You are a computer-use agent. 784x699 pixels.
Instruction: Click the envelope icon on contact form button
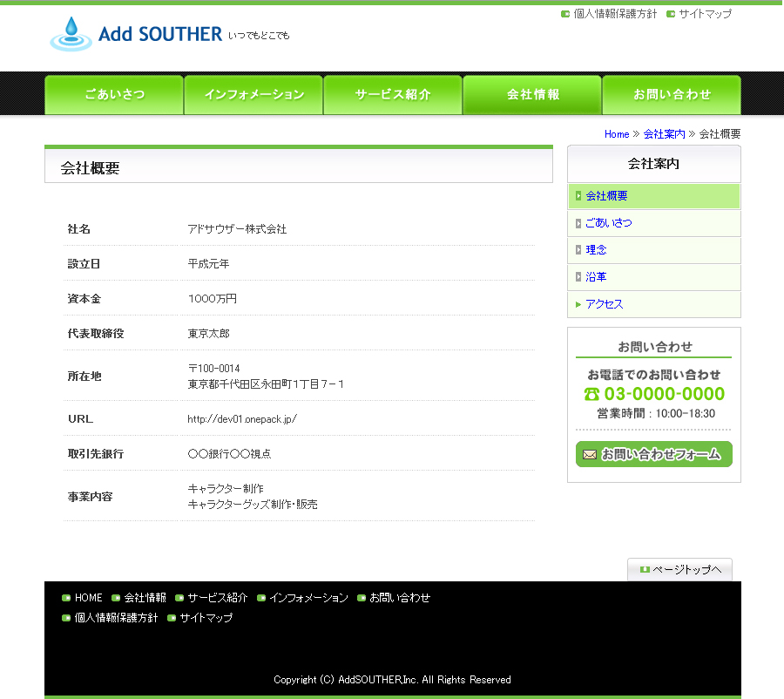tap(590, 454)
